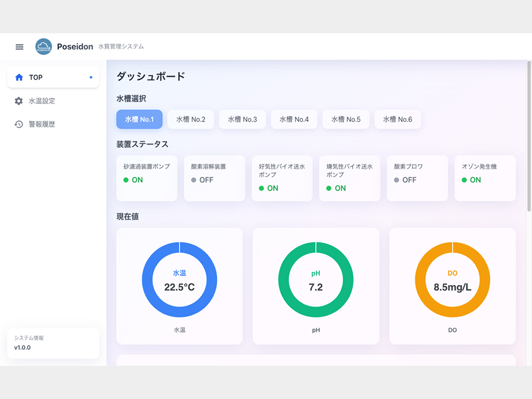
Task: Click the オゾン発生機 ON status card
Action: [485, 178]
